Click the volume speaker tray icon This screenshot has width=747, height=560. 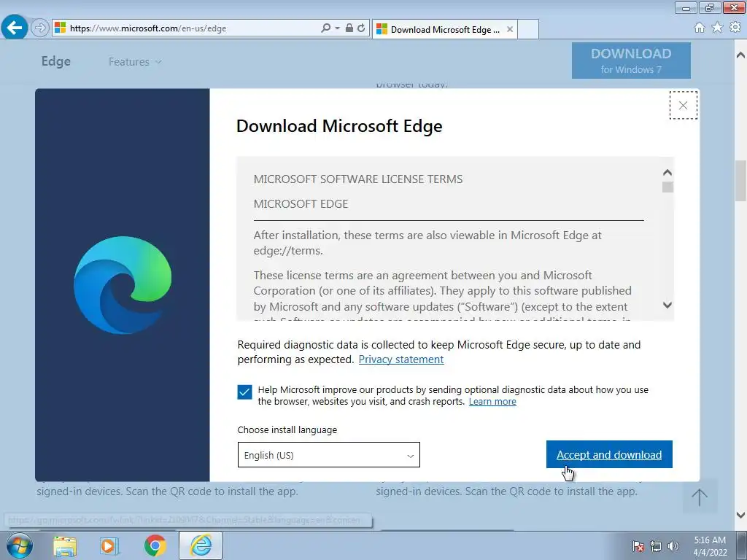(673, 546)
